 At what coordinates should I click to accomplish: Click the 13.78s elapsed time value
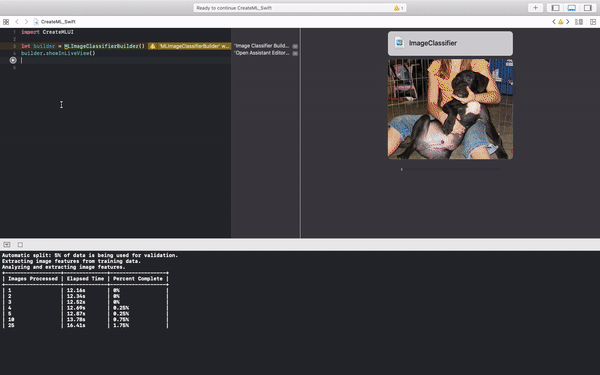tap(76, 320)
